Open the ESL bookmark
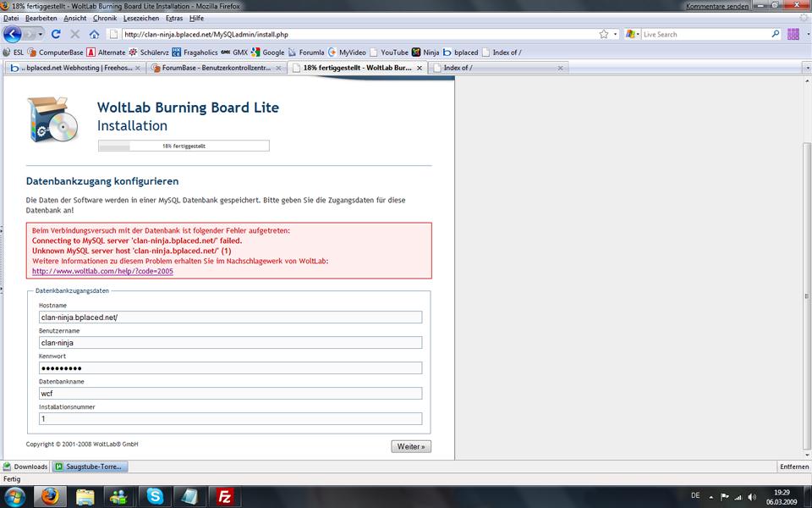812x508 pixels. click(13, 52)
